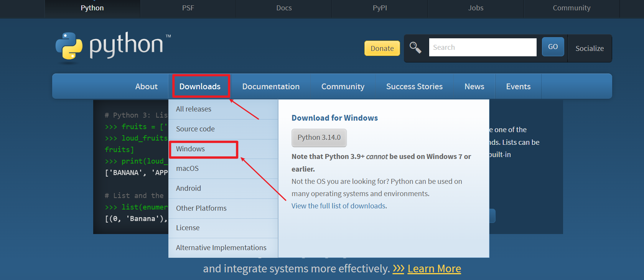Click code output "['BANANA', 'APP"

coord(136,173)
